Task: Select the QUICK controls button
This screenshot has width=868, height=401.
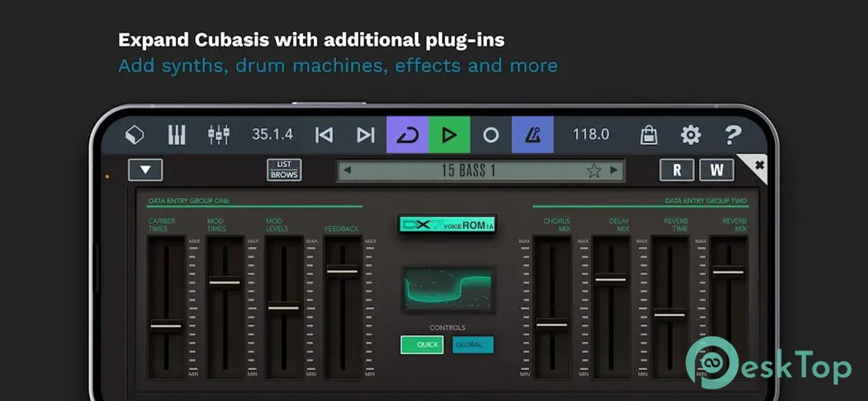Action: [422, 345]
